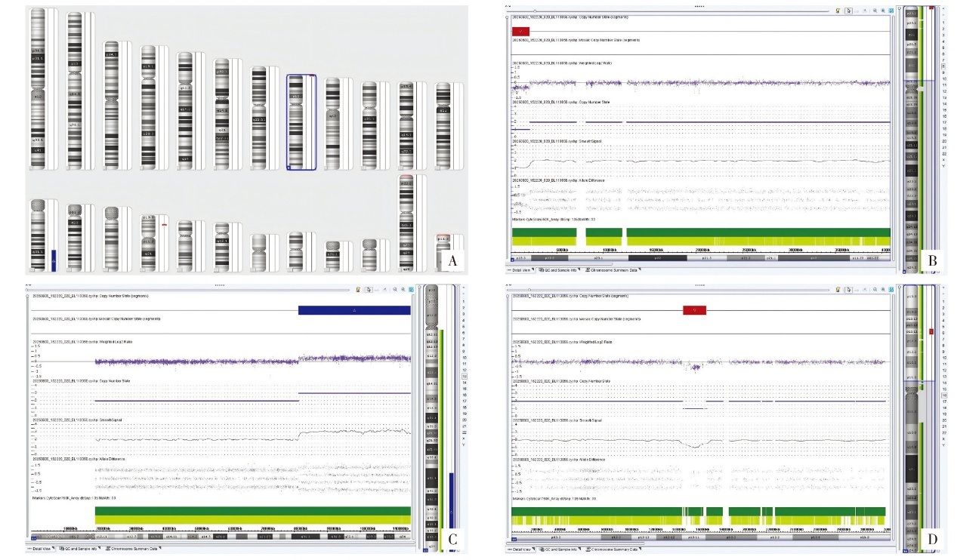
Task: Click the blue gain segment in panel C
Action: (x=353, y=310)
